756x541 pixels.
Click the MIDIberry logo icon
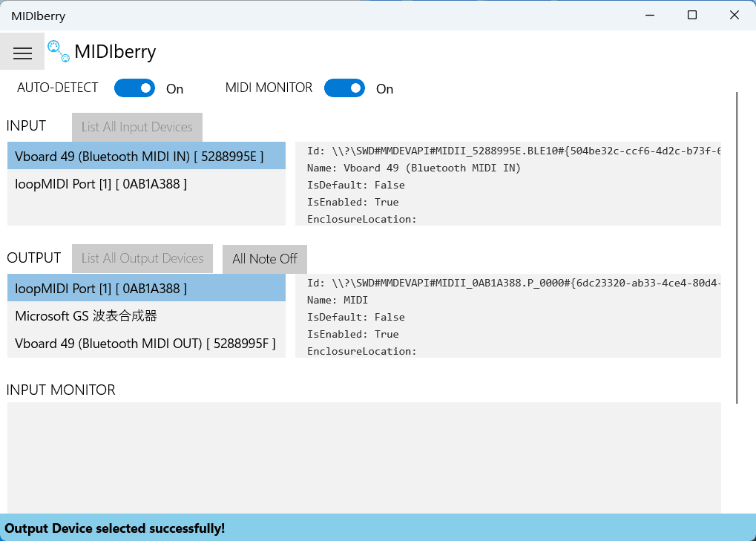(x=59, y=51)
